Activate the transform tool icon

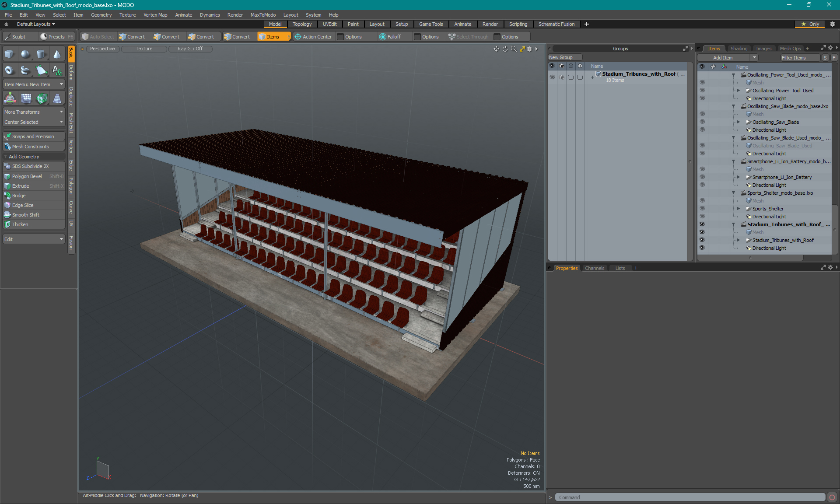tap(10, 98)
